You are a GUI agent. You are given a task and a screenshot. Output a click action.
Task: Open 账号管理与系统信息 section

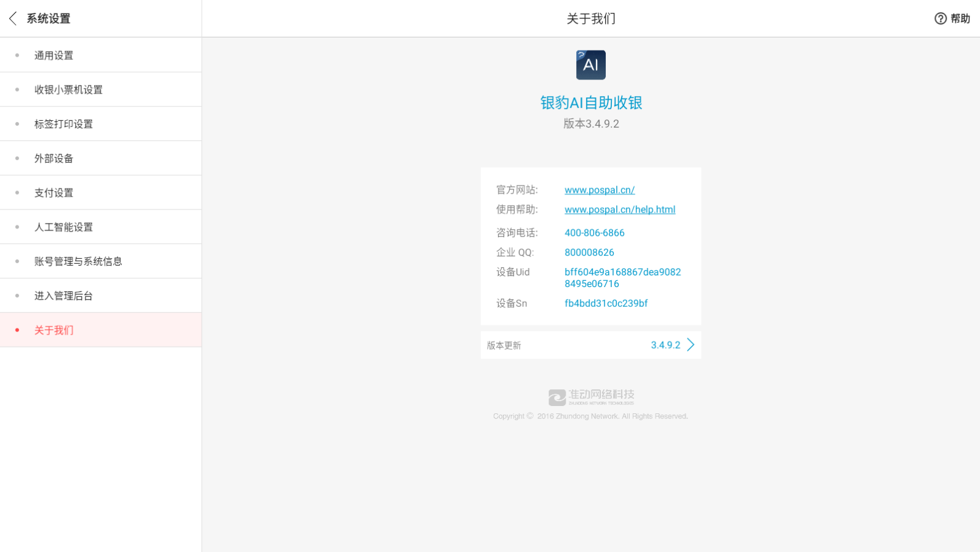tap(100, 261)
